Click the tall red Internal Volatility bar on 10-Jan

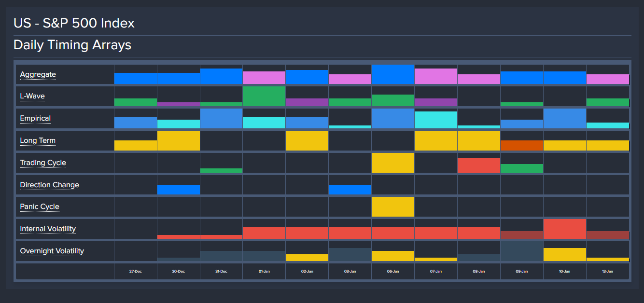[565, 229]
